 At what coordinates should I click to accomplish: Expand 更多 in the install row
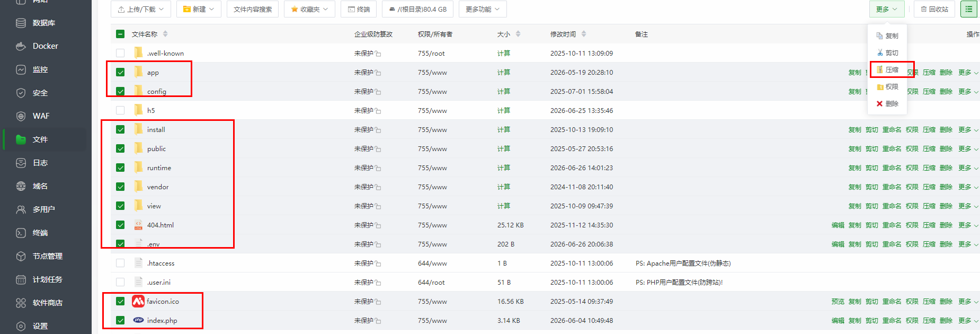coord(968,129)
